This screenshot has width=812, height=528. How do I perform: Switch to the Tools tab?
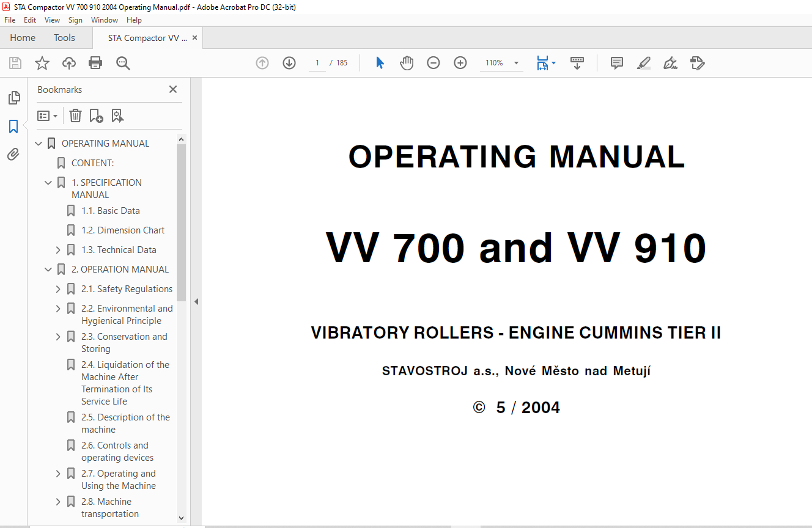64,38
